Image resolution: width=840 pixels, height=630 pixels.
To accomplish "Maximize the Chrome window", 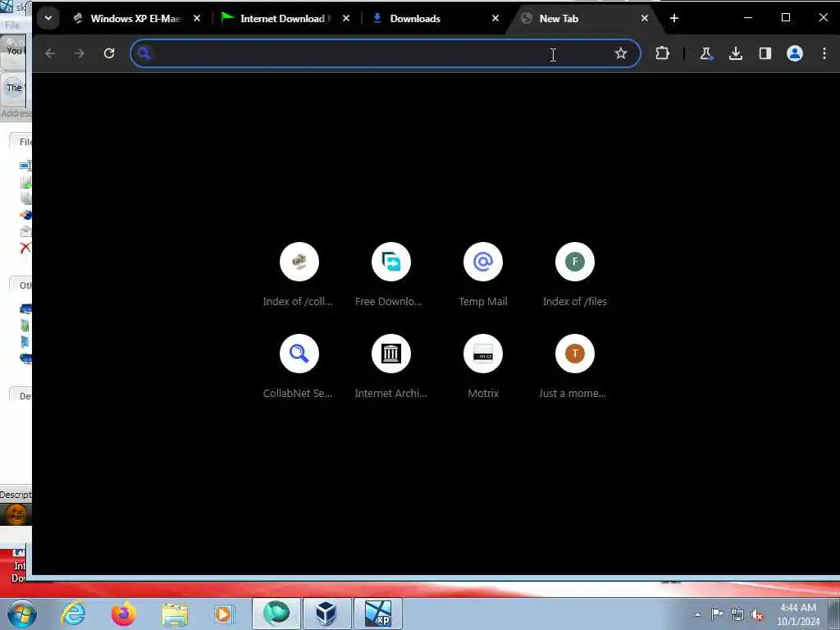I will pyautogui.click(x=786, y=18).
